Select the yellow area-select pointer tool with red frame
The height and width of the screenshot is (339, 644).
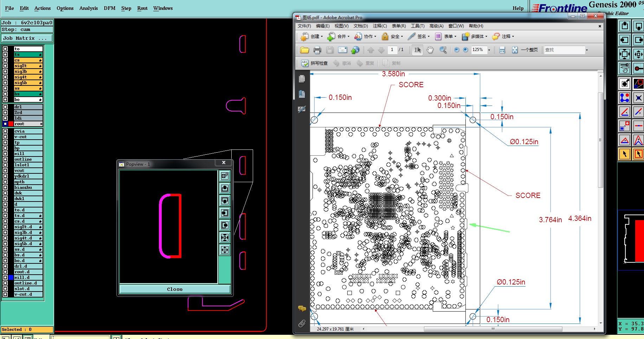[638, 154]
